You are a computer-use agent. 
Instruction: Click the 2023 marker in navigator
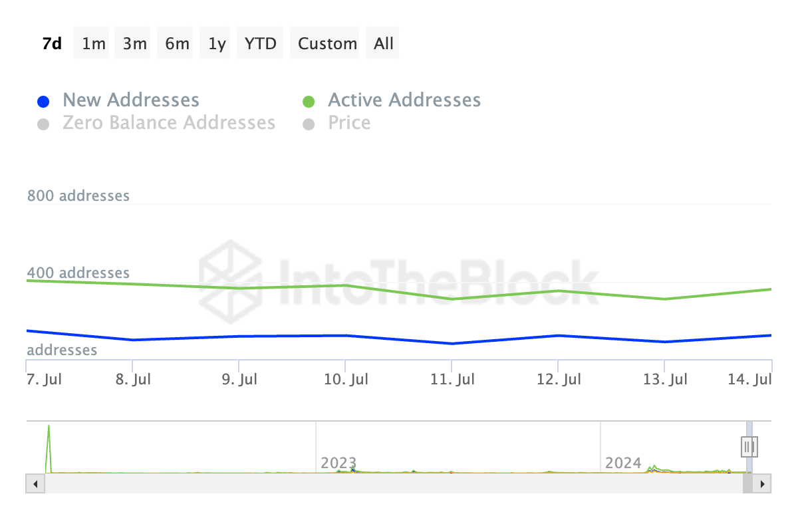338,463
